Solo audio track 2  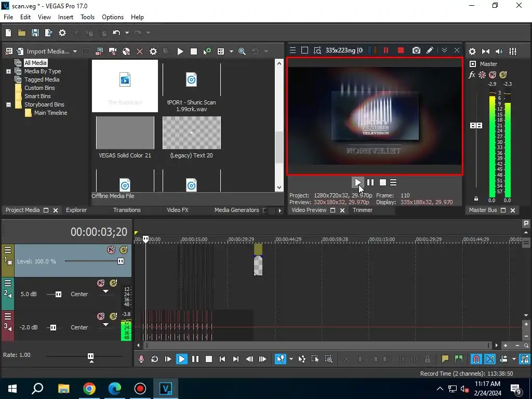click(113, 283)
